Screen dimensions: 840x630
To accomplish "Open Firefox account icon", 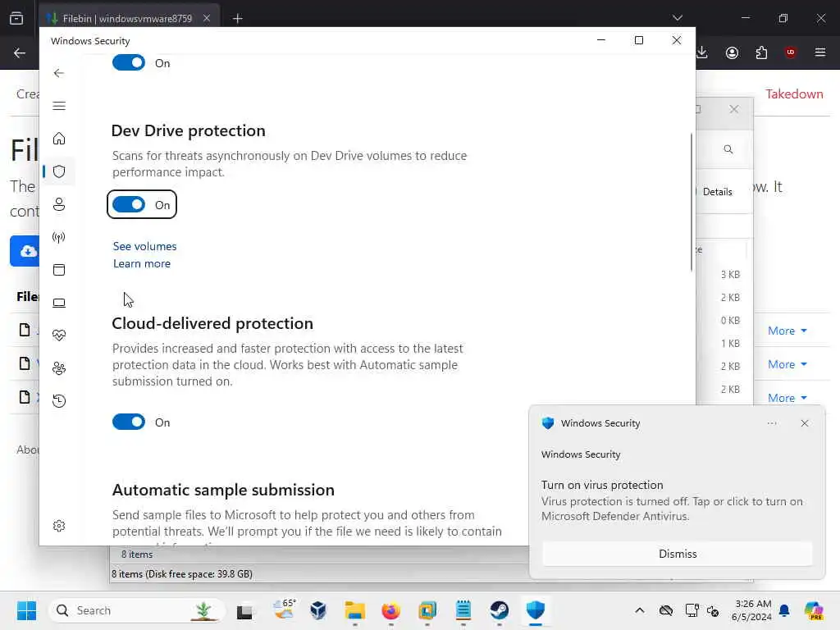I will click(732, 52).
